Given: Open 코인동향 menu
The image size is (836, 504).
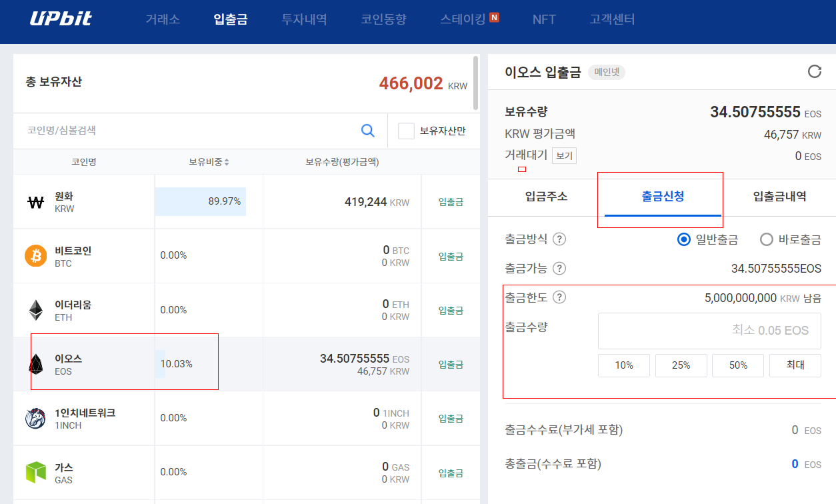Looking at the screenshot, I should pos(383,19).
